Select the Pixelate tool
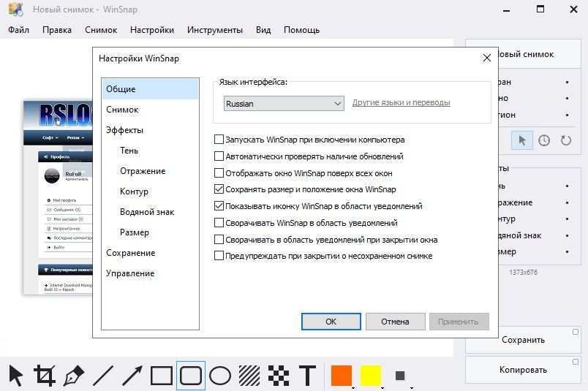 tap(279, 375)
